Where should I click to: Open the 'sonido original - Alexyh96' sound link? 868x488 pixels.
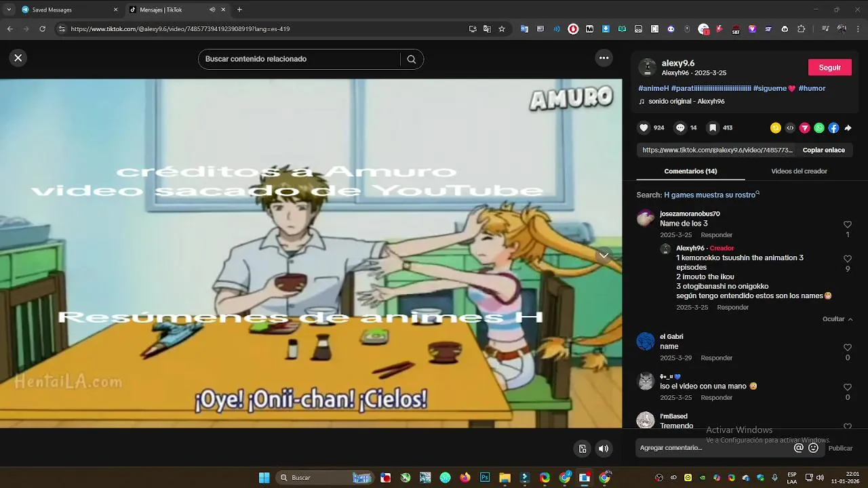(686, 102)
